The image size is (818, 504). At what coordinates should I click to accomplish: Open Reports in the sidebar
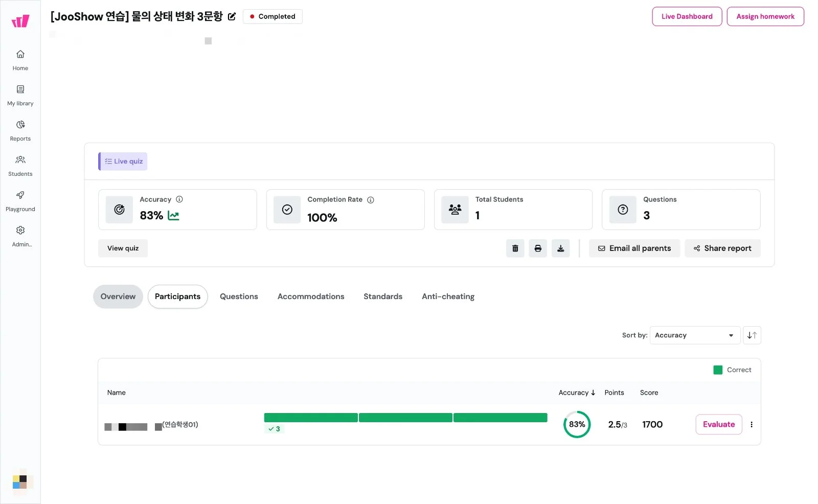20,130
